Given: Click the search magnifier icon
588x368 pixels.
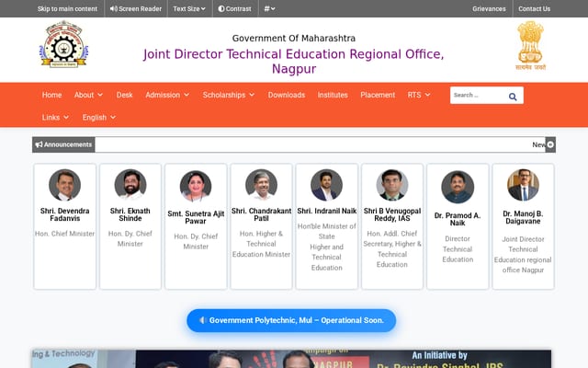Looking at the screenshot, I should (513, 97).
